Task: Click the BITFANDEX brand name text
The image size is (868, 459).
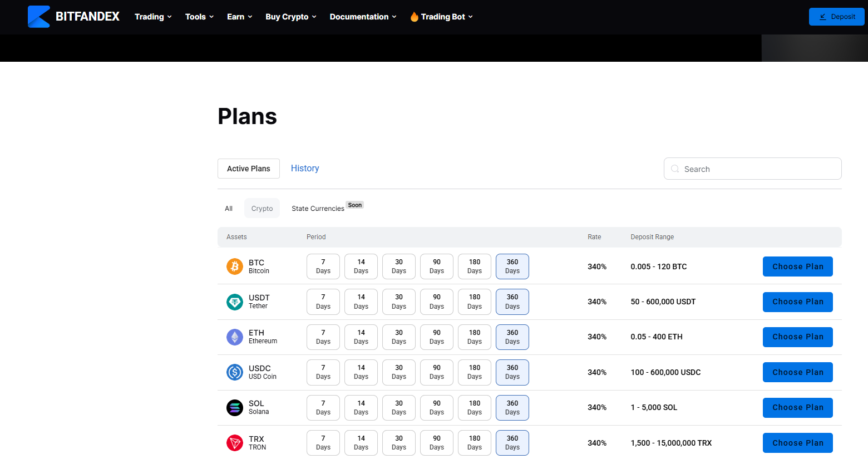Action: click(x=87, y=17)
